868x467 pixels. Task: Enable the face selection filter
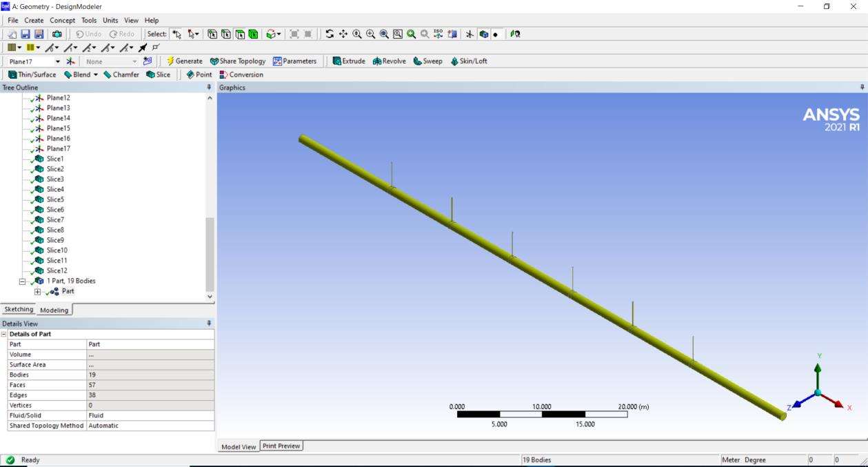(x=240, y=34)
